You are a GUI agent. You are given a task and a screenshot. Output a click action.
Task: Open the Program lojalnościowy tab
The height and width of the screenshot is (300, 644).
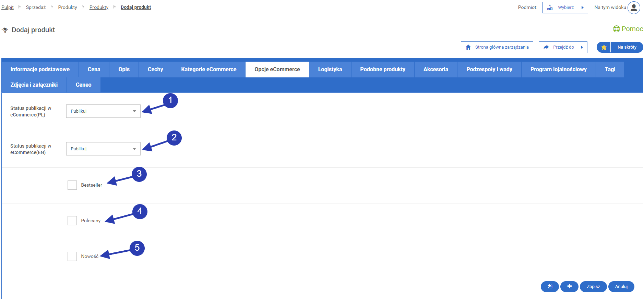558,70
